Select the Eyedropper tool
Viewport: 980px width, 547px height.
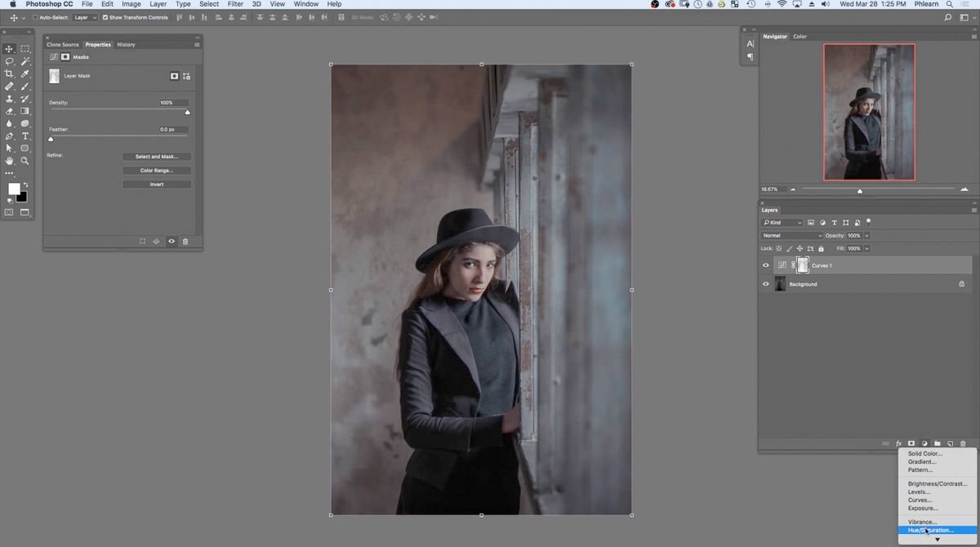click(25, 73)
